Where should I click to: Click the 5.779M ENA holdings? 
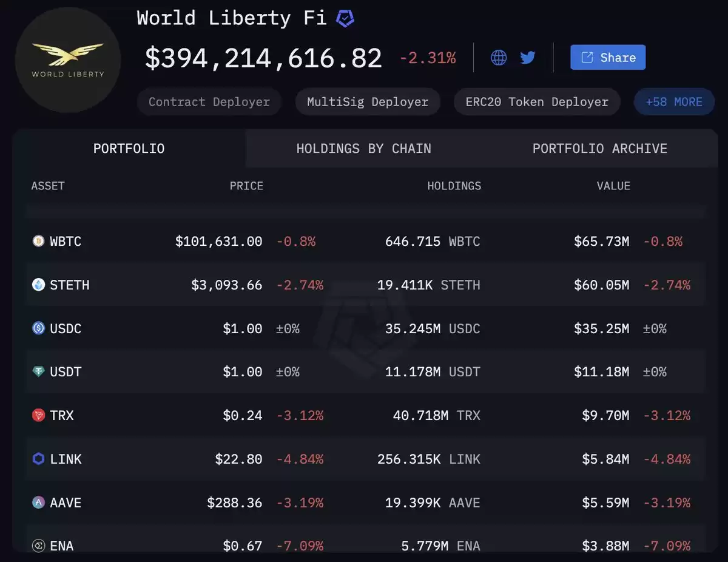[x=440, y=546]
